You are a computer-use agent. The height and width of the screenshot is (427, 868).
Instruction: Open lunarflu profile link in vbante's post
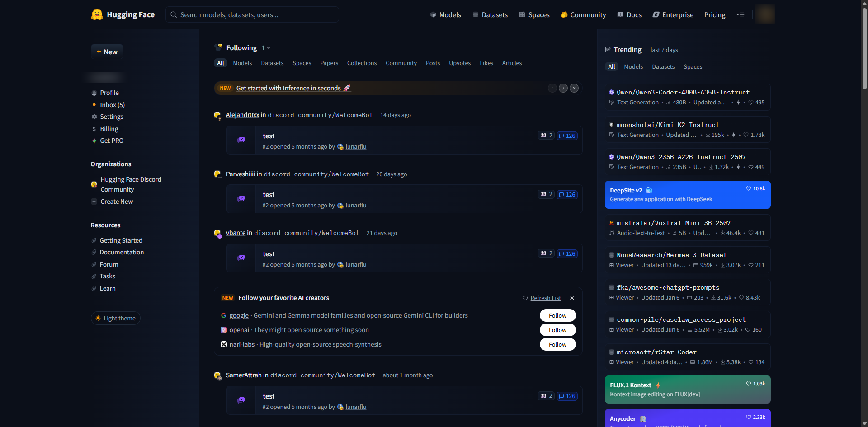356,265
